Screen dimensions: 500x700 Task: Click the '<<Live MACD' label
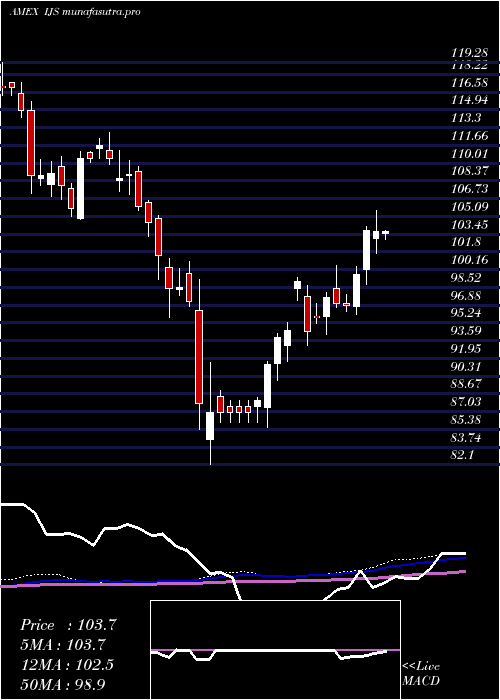421,674
